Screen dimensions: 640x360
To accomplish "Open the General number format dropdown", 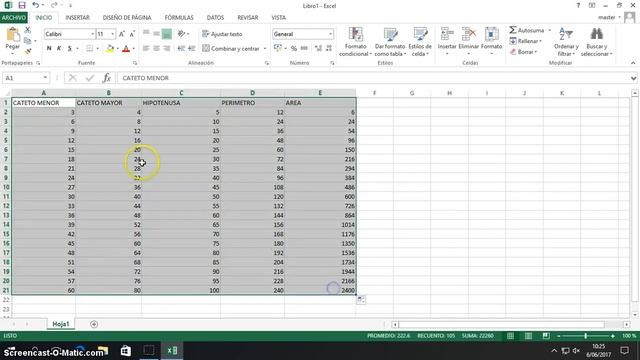I will click(x=330, y=34).
